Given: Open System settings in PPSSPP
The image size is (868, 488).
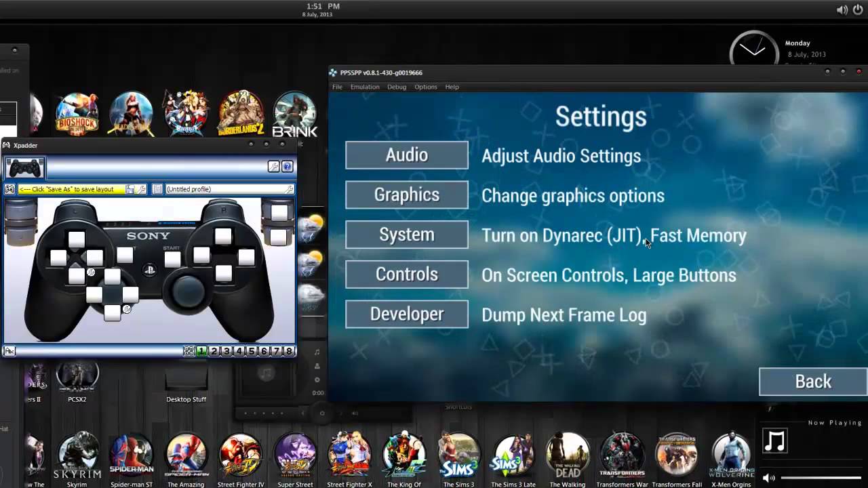Looking at the screenshot, I should click(407, 235).
